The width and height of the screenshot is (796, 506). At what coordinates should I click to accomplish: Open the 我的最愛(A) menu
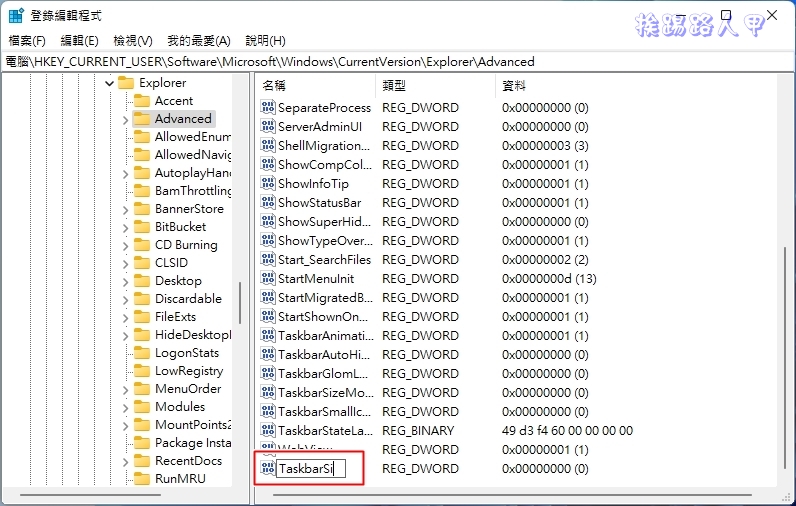coord(199,41)
